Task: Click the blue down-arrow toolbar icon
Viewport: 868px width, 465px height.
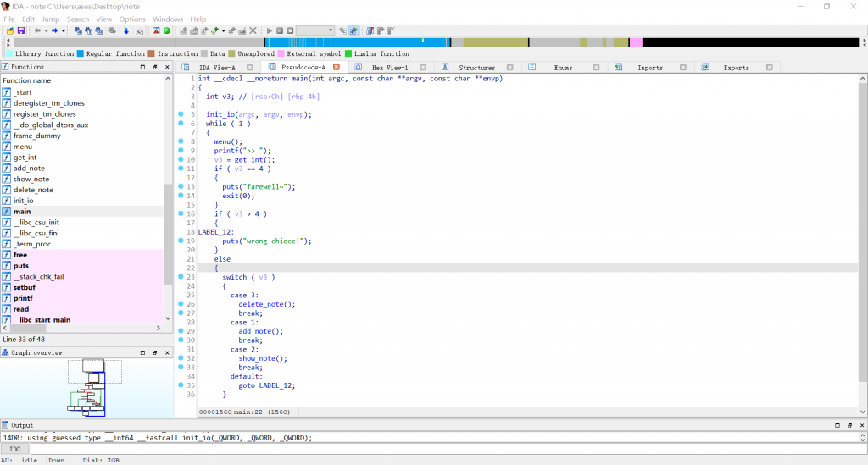Action: click(x=126, y=31)
